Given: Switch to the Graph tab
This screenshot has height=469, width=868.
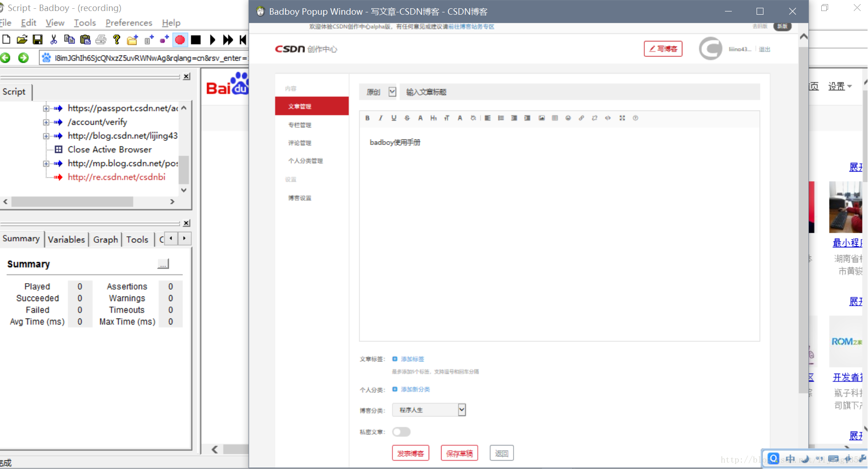Looking at the screenshot, I should tap(105, 240).
